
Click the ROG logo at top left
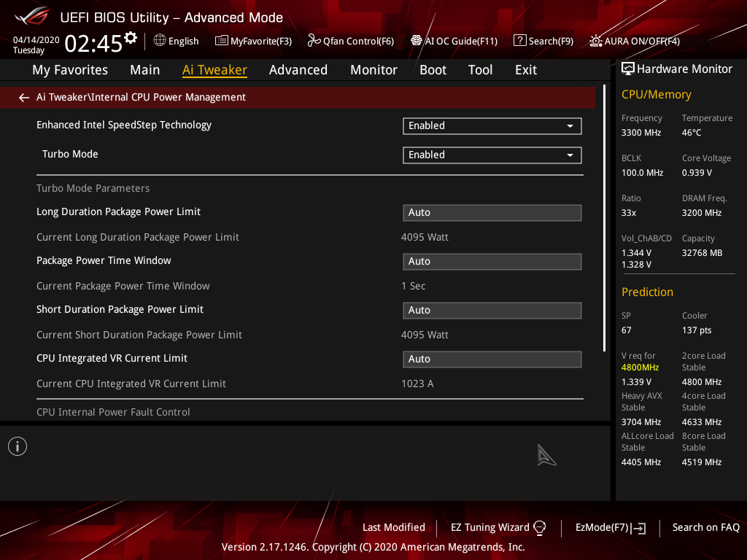pyautogui.click(x=31, y=16)
